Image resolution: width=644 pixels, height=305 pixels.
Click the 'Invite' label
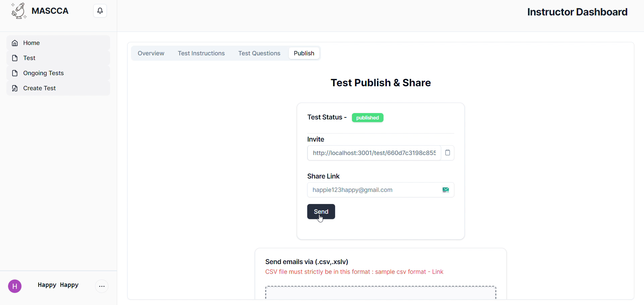pos(316,139)
